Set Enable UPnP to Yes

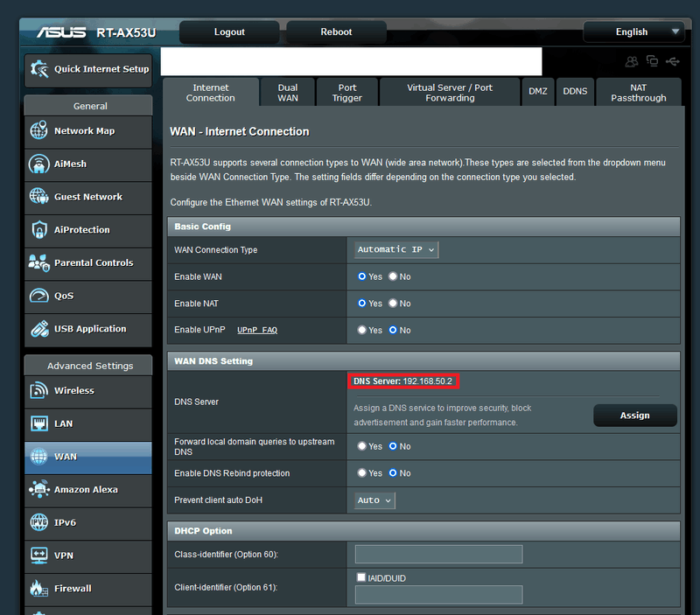361,330
